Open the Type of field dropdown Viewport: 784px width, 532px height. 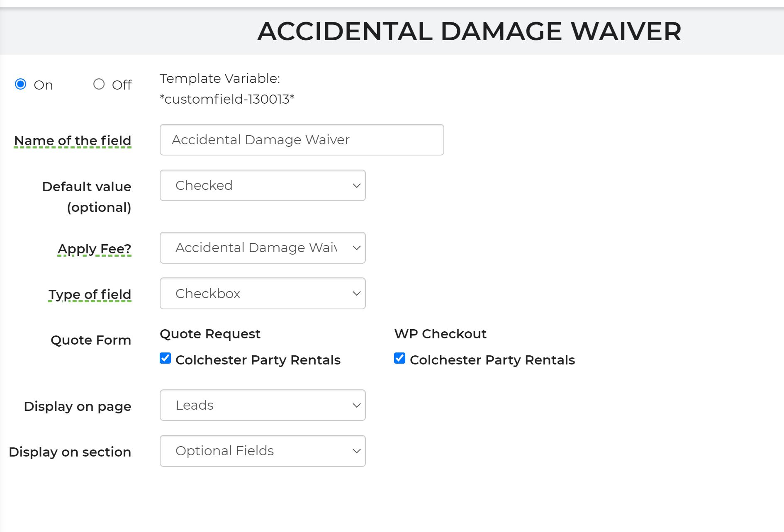pos(263,293)
